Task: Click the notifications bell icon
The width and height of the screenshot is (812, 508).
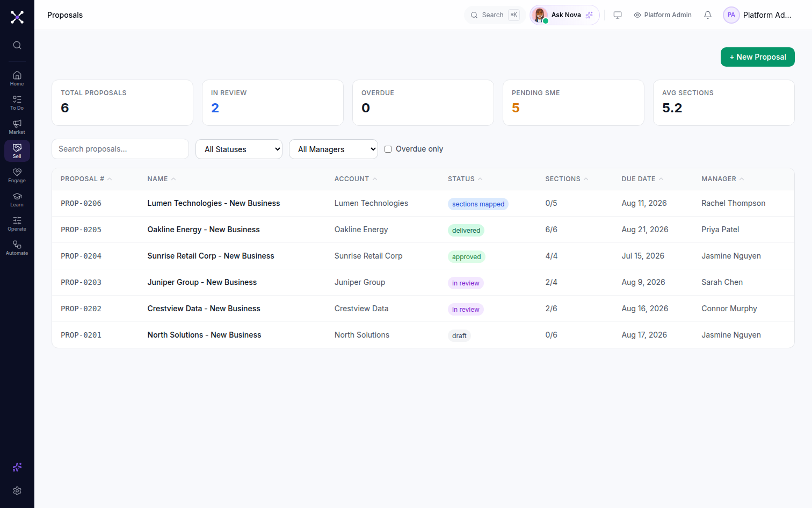Action: pos(708,15)
